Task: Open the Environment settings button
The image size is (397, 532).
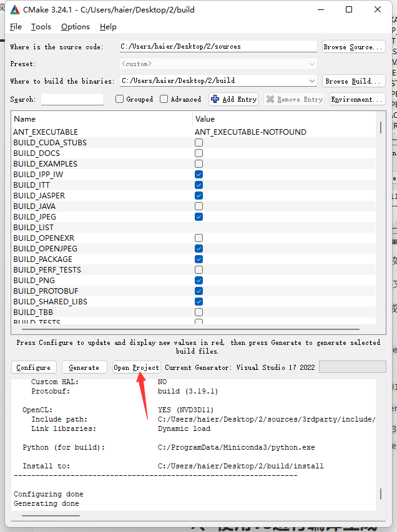Action: click(x=357, y=99)
